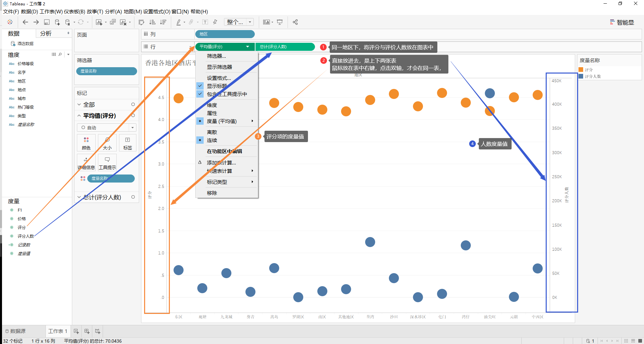Open the 仪表板(B) menu
This screenshot has width=644, height=344.
74,12
